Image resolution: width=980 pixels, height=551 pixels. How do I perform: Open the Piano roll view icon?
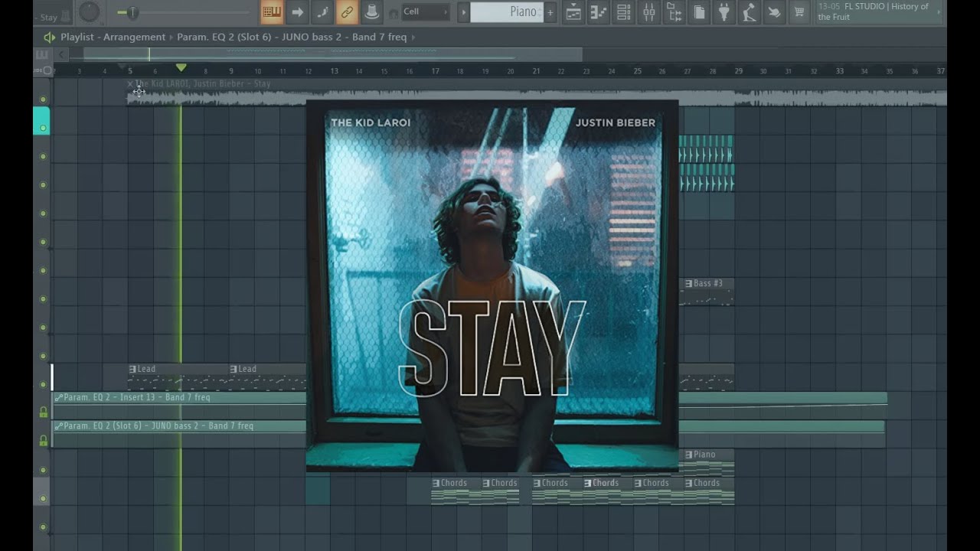tap(599, 12)
